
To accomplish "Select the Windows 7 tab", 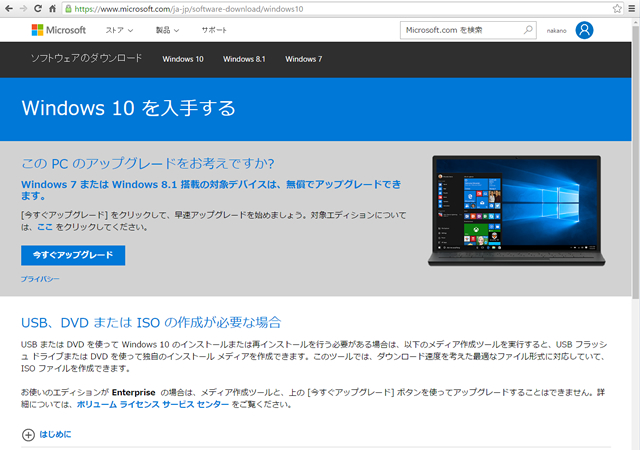I will [303, 59].
